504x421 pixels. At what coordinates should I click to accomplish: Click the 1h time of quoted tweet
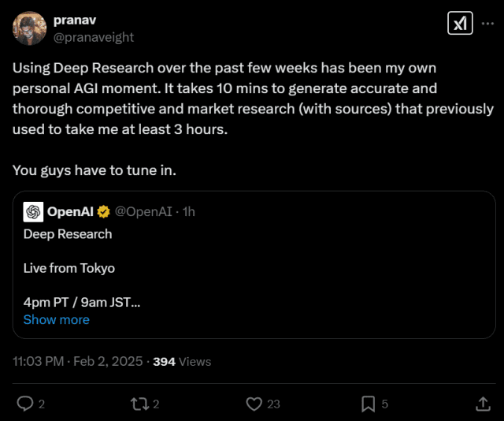pyautogui.click(x=189, y=211)
